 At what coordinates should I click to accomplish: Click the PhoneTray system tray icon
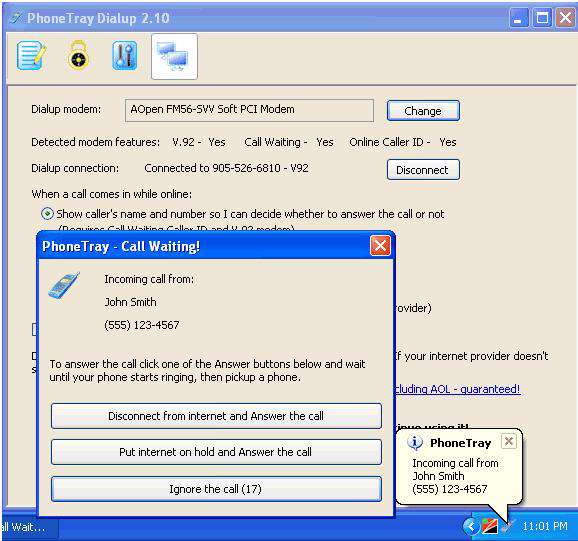pos(508,527)
